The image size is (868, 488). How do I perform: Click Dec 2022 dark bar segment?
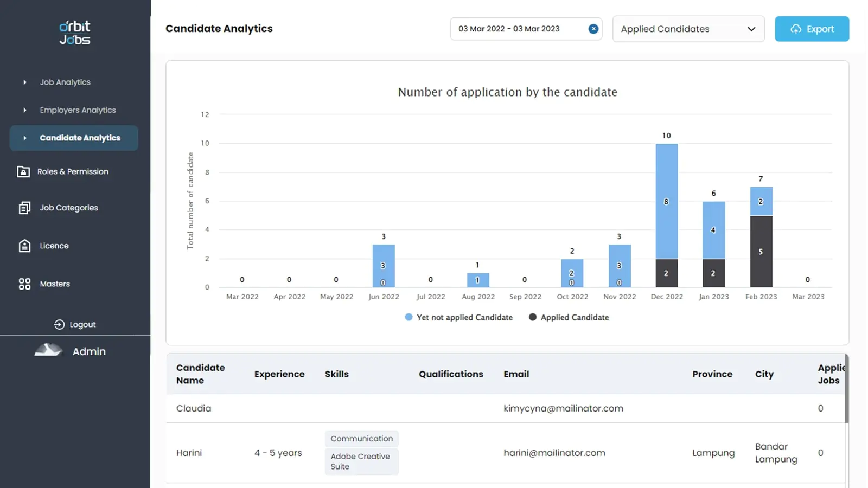(x=666, y=273)
